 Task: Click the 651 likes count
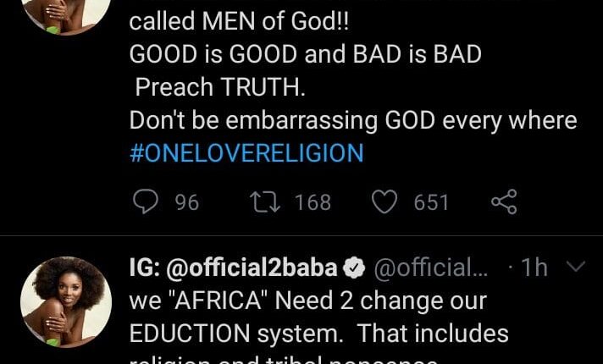(x=431, y=202)
